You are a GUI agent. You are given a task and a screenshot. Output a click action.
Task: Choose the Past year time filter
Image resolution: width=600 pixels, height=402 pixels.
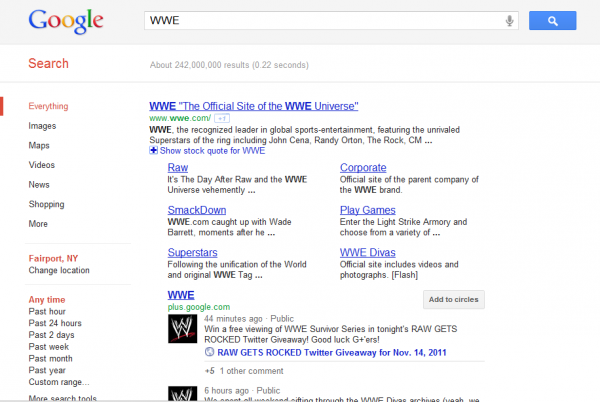(49, 370)
